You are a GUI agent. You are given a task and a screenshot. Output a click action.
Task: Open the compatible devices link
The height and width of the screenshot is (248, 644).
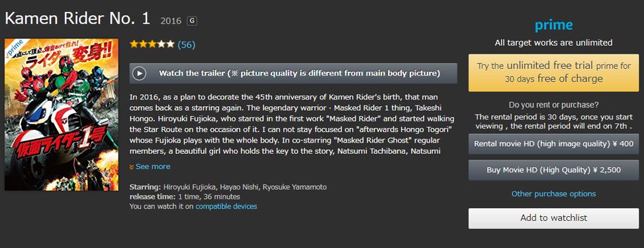(x=226, y=206)
